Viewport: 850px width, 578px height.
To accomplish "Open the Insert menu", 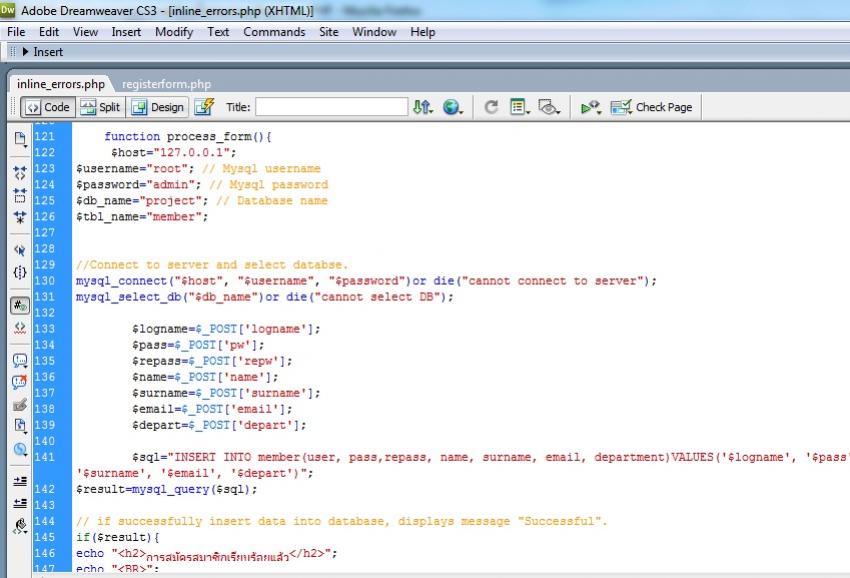I will (x=126, y=32).
